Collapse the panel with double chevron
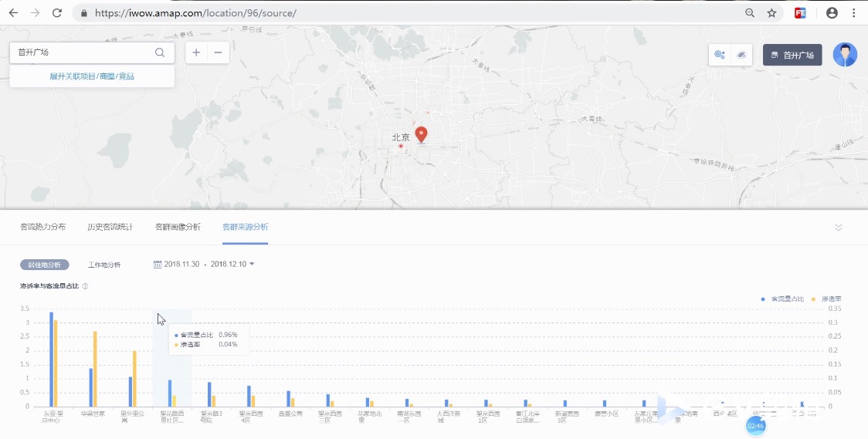This screenshot has width=868, height=439. [x=838, y=228]
